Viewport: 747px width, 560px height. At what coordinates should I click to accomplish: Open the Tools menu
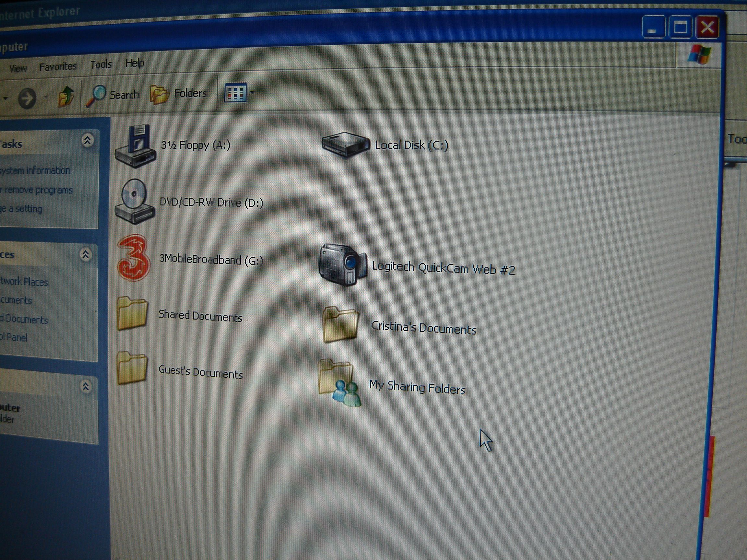coord(101,64)
